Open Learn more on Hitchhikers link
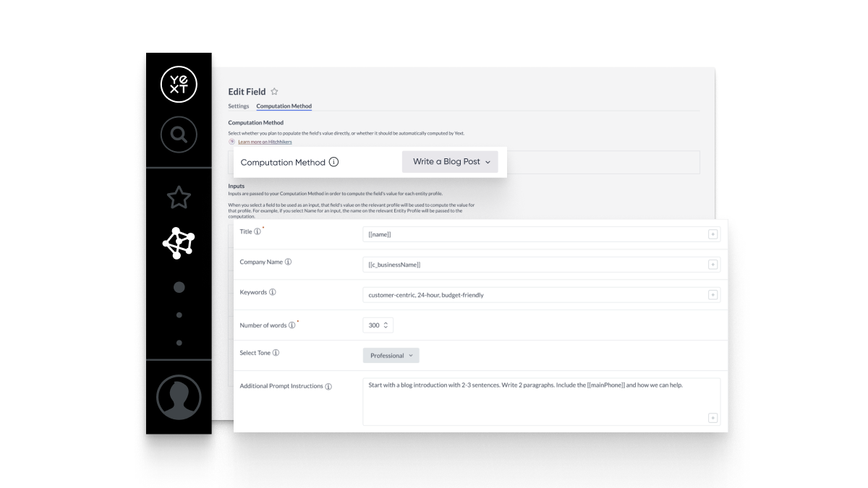The height and width of the screenshot is (488, 868). [x=265, y=142]
